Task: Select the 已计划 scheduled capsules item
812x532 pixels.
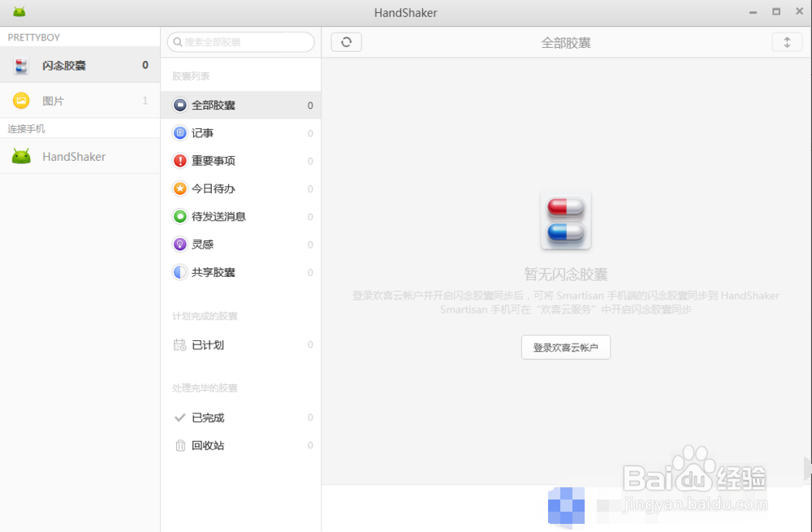Action: [209, 344]
